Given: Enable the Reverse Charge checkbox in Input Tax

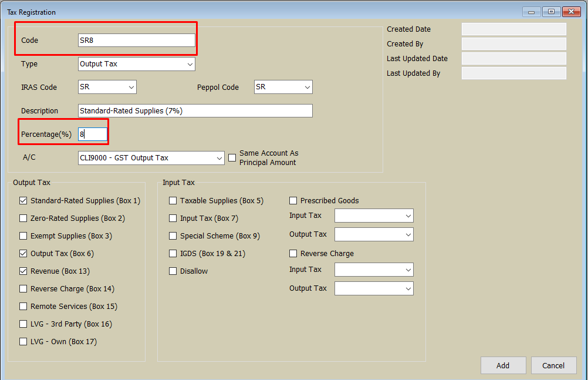Looking at the screenshot, I should pyautogui.click(x=293, y=254).
